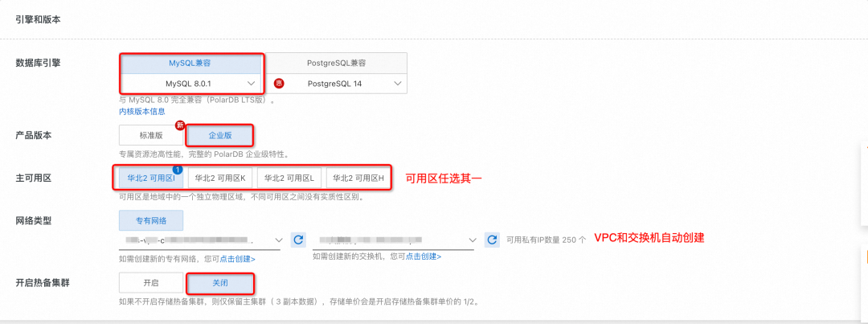Select zone 华北2 可用区K
Viewport: 868px width, 324px height.
(220, 178)
